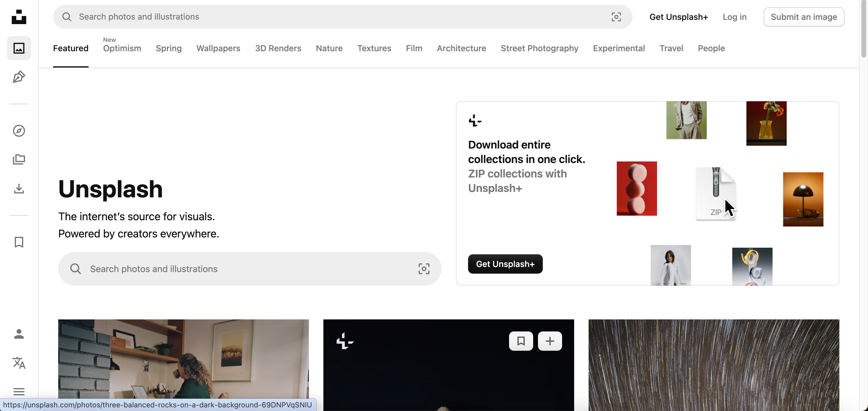
Task: Click "The internet's source for visuals." text
Action: [137, 216]
